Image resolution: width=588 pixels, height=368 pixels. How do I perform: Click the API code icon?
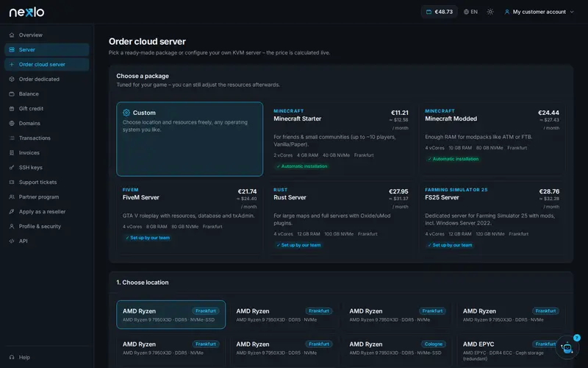pos(12,241)
